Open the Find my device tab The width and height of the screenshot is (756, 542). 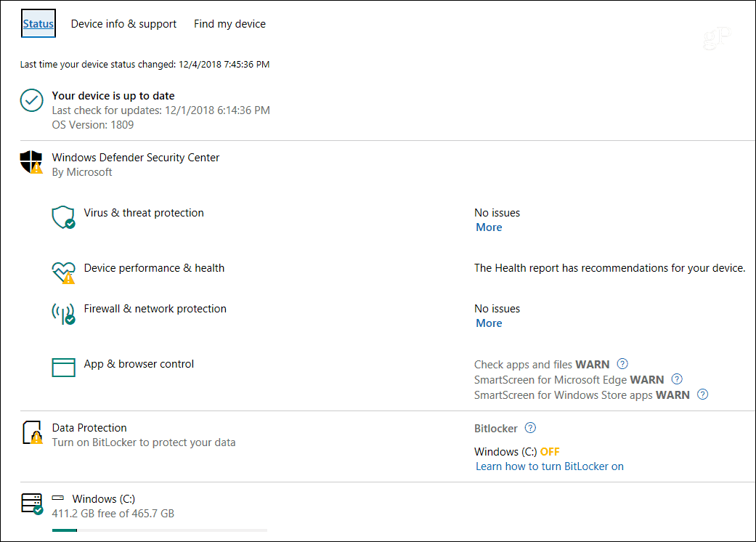[x=229, y=24]
